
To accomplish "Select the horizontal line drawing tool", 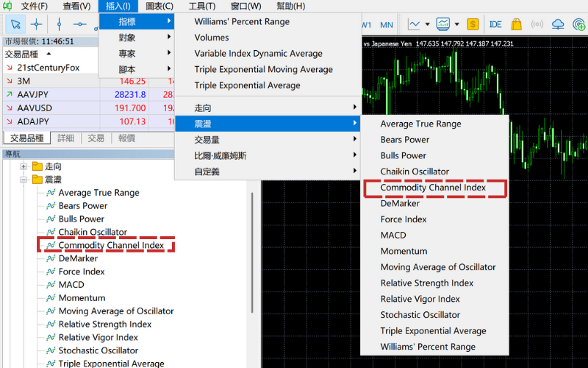I will tap(79, 24).
